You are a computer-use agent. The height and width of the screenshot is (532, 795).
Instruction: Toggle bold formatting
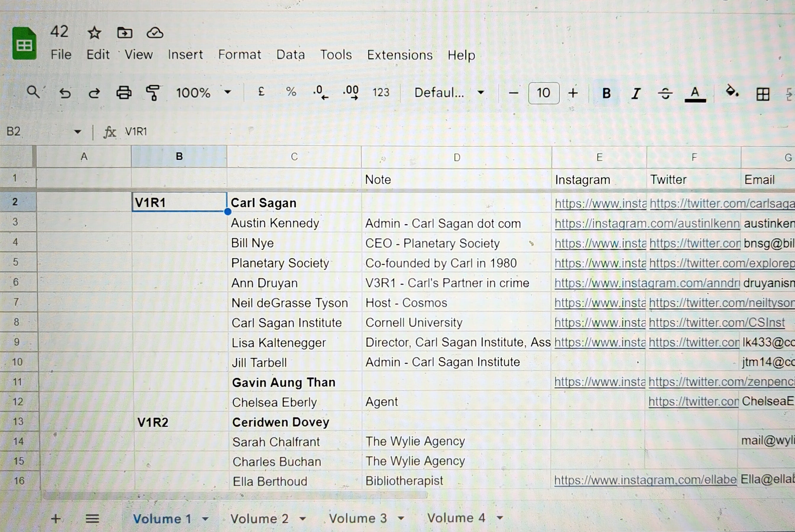tap(606, 93)
